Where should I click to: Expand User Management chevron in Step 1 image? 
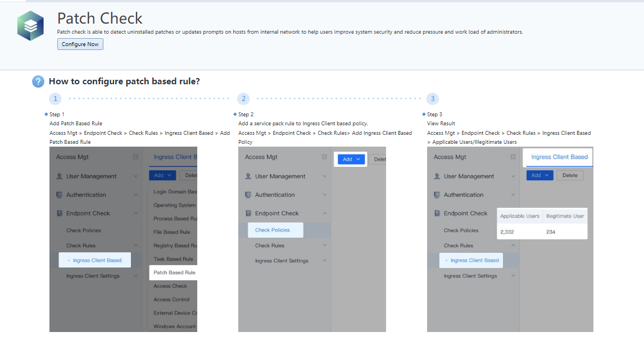click(135, 176)
